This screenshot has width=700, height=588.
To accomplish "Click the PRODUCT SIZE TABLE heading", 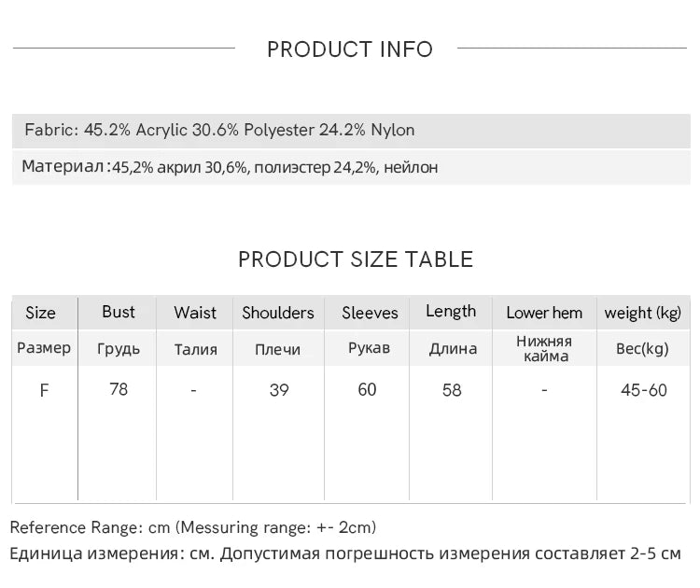I will 356,259.
